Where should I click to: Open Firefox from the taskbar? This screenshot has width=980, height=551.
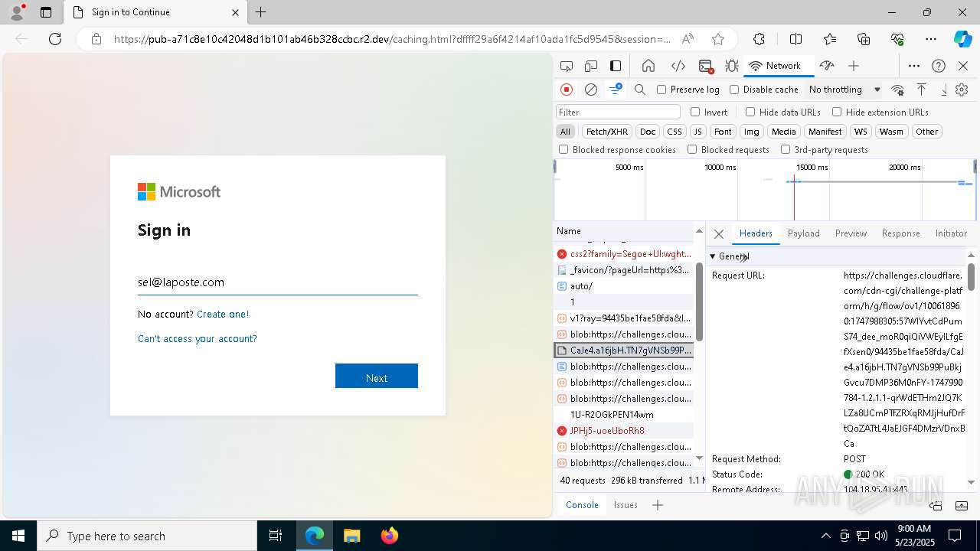click(x=389, y=536)
